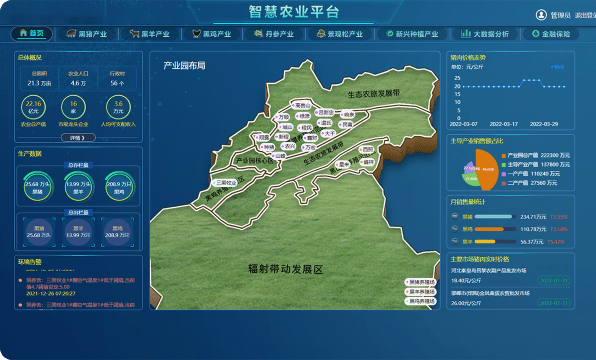Click the 三晟牧业 marker on map

225,183
